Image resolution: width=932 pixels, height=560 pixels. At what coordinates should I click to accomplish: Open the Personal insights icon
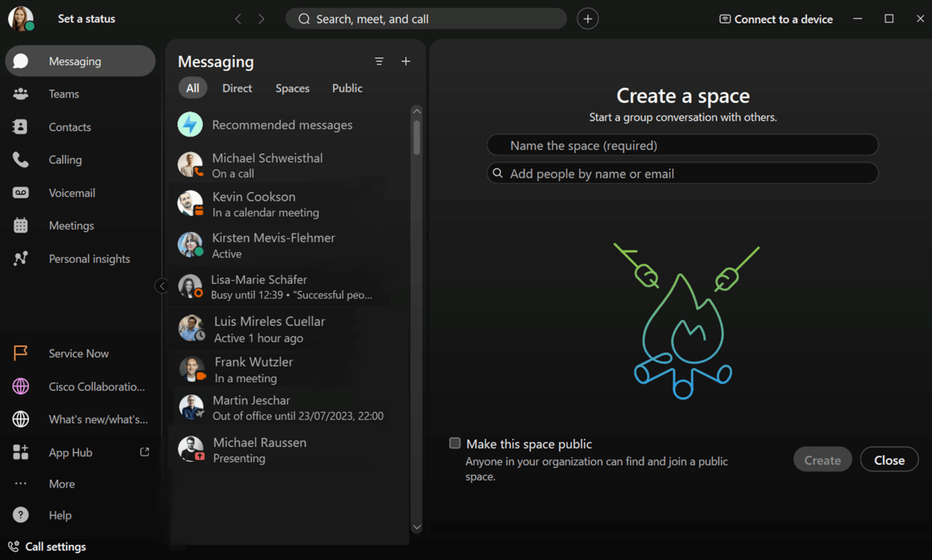[20, 259]
